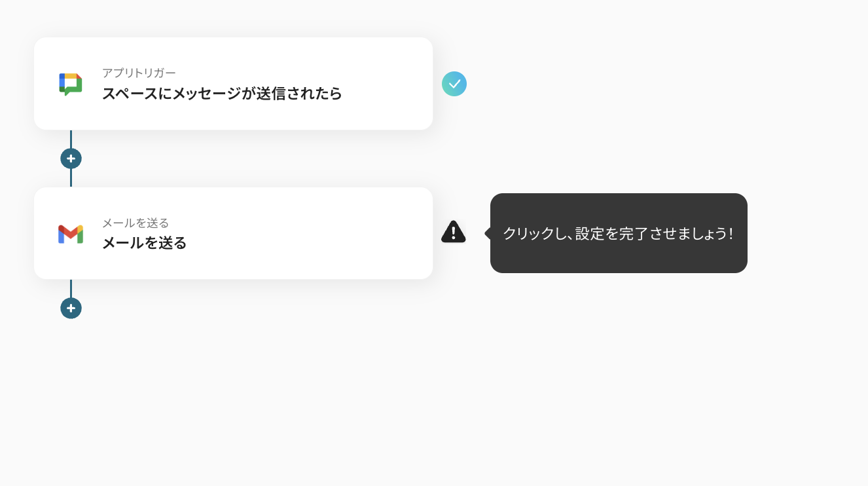Click the Google Chat app icon
This screenshot has width=868, height=486.
pyautogui.click(x=69, y=83)
